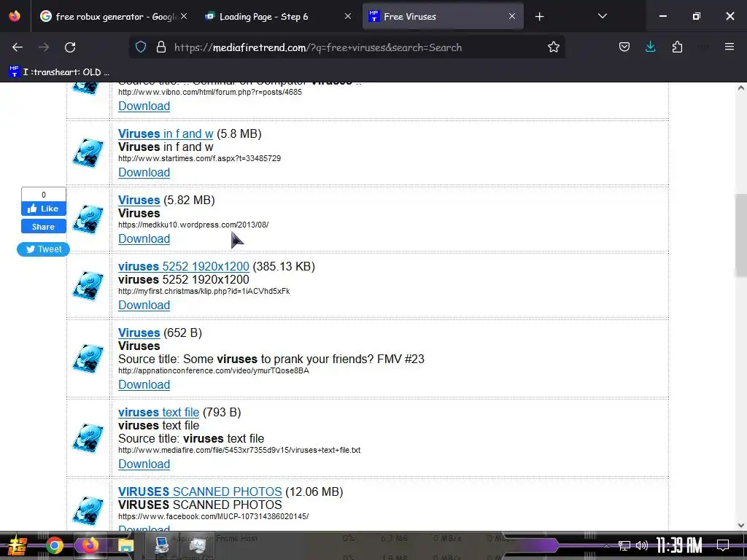The height and width of the screenshot is (560, 747).
Task: Click the facebook.com MUCP URL text
Action: pos(214,516)
